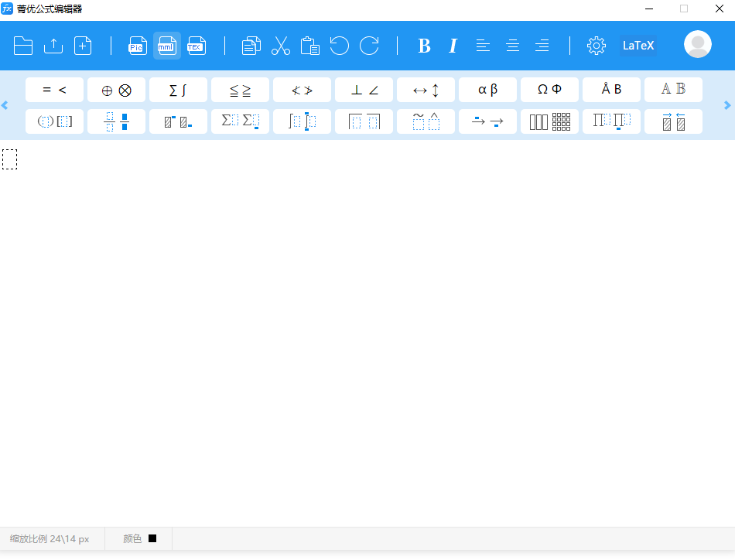The image size is (735, 560).
Task: Open the fraction templates palette
Action: pyautogui.click(x=116, y=121)
